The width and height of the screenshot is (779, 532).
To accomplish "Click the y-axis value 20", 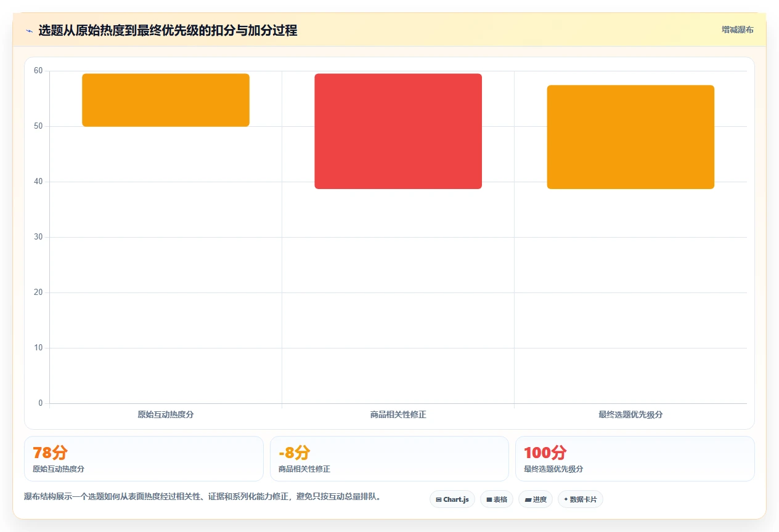I will (x=38, y=292).
